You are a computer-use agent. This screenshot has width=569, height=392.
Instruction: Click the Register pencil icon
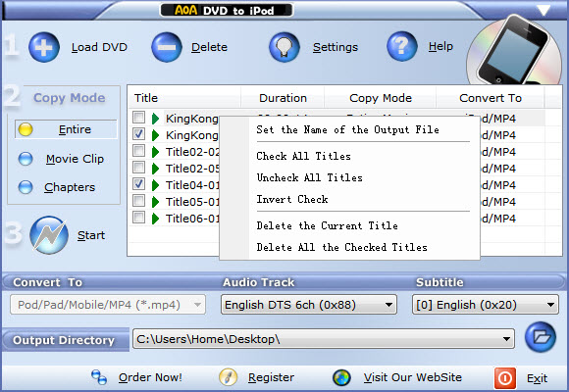(x=229, y=377)
